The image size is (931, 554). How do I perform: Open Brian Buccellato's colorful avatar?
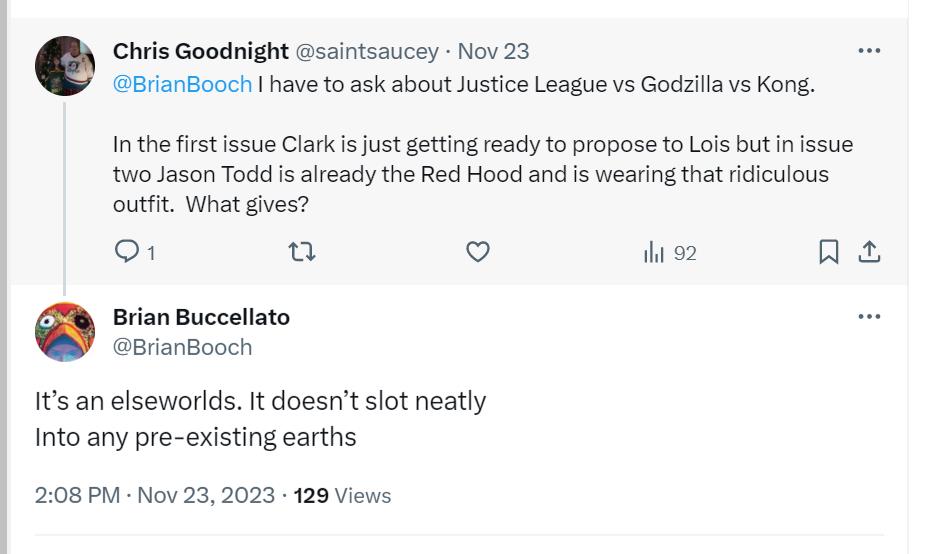pyautogui.click(x=65, y=332)
